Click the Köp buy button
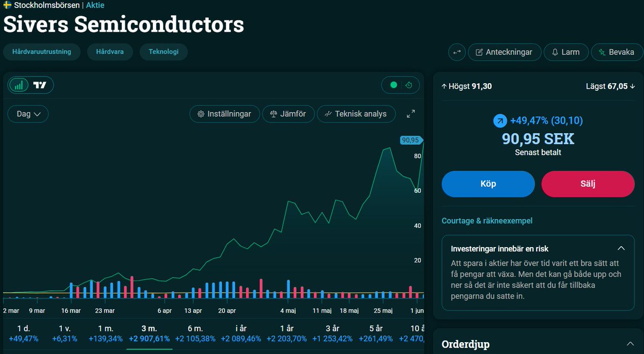Viewport: 644px width, 354px height. 488,184
